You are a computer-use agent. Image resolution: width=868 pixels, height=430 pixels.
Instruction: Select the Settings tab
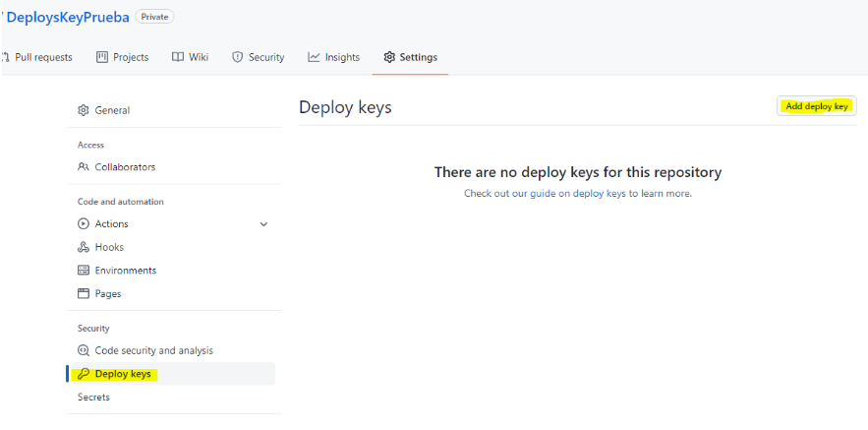click(410, 57)
